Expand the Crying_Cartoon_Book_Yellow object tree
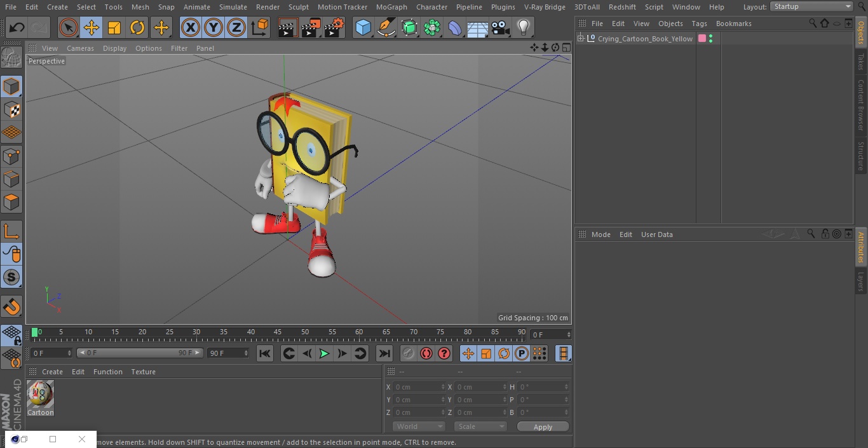The width and height of the screenshot is (868, 448). coord(581,39)
